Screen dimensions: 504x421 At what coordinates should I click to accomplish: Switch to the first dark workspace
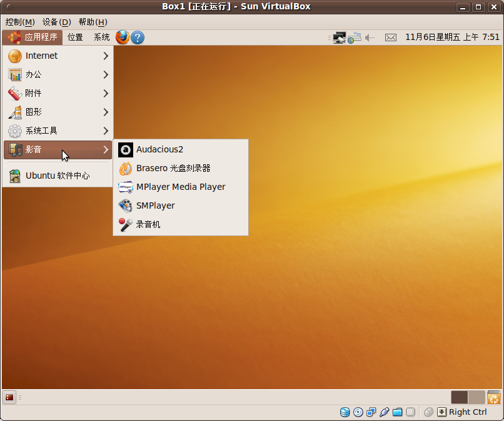pyautogui.click(x=460, y=397)
